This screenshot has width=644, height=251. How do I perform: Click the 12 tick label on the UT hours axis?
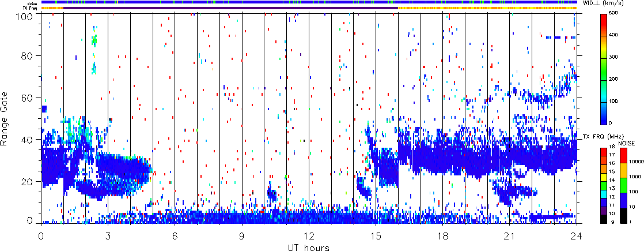(x=309, y=236)
